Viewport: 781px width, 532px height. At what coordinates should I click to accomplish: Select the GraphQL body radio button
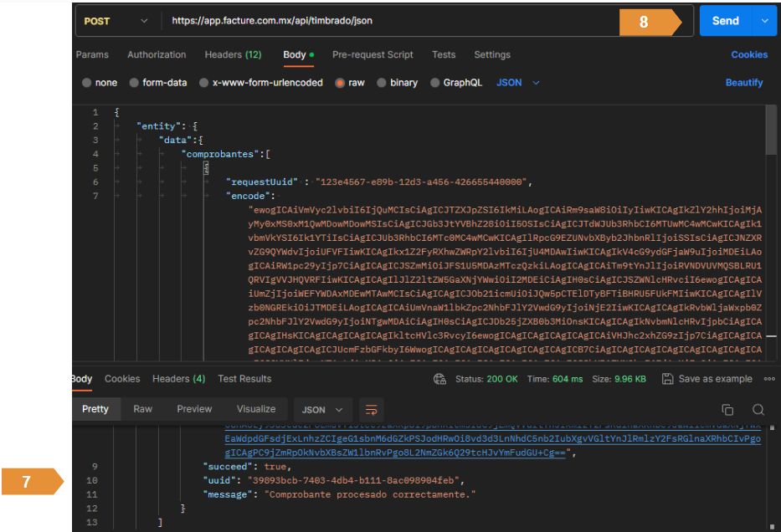tap(435, 83)
